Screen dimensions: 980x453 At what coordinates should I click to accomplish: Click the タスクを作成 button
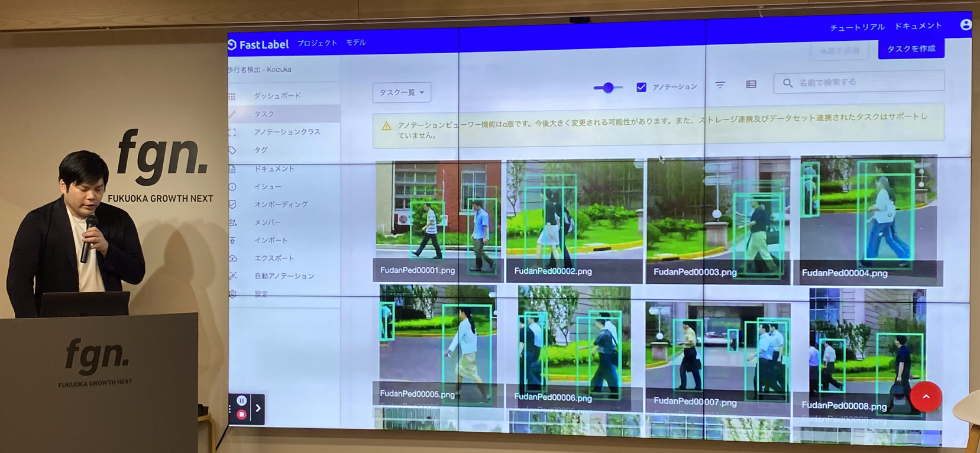point(911,48)
